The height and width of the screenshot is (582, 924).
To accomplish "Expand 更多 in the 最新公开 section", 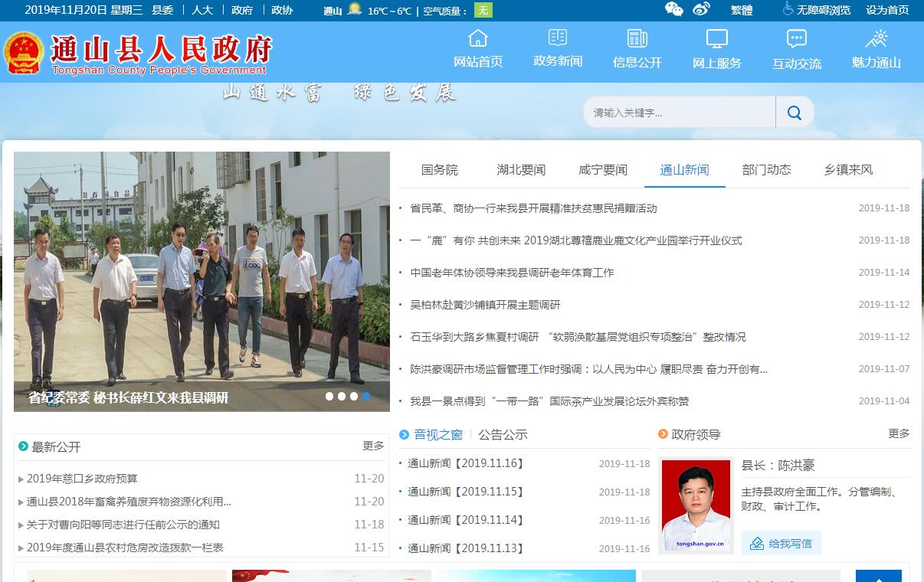I will tap(373, 446).
